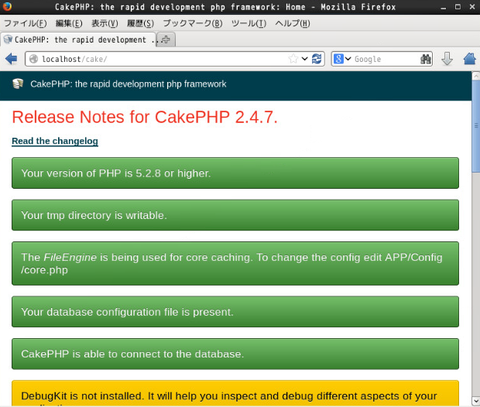Open the Read the changelog link
This screenshot has width=480, height=407.
click(x=55, y=141)
